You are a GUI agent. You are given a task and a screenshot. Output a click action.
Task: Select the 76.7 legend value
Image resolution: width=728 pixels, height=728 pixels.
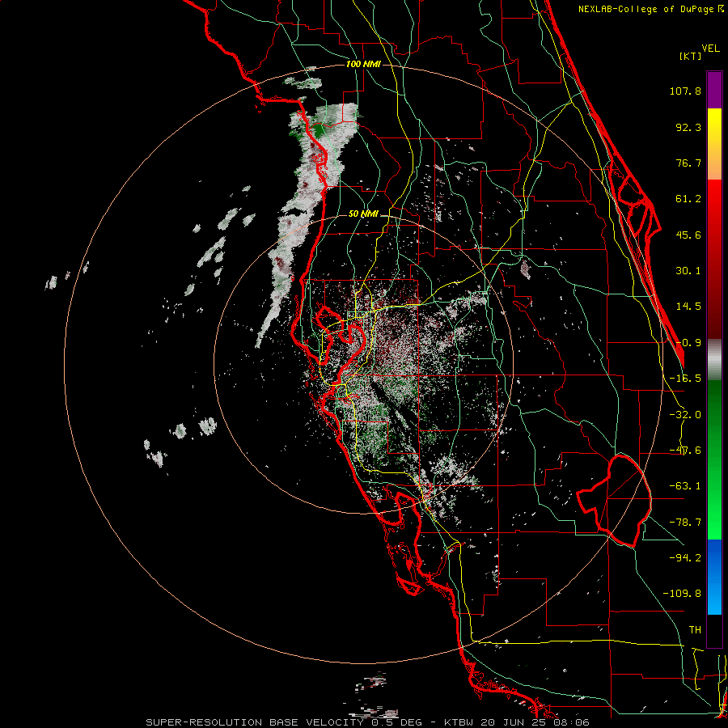coord(688,163)
